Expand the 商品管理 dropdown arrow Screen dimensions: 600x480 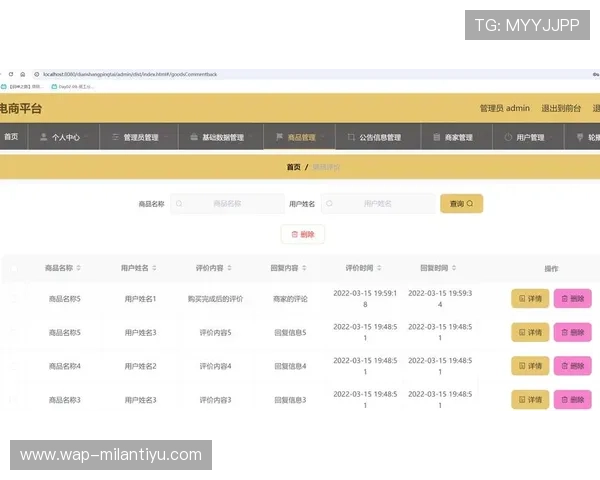point(323,137)
